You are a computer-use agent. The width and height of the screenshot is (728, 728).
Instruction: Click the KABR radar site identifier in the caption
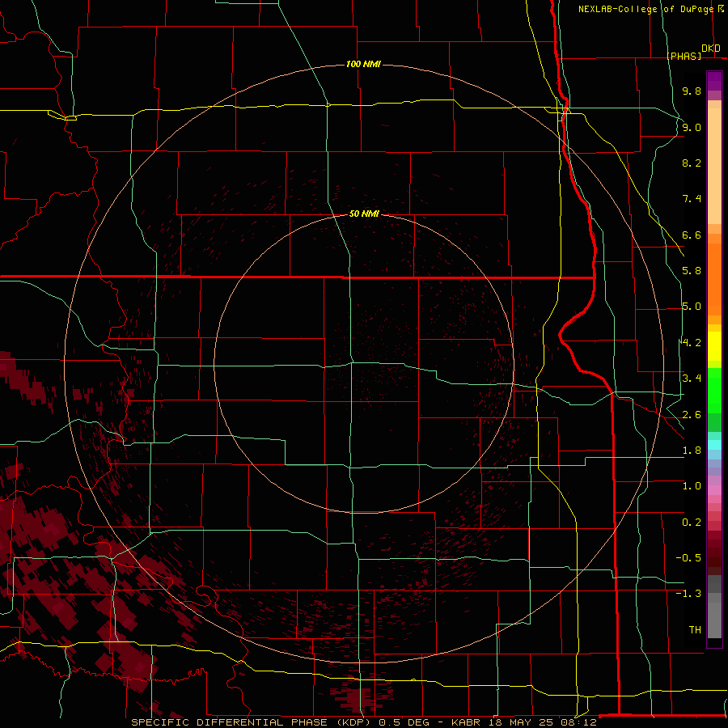click(x=467, y=722)
